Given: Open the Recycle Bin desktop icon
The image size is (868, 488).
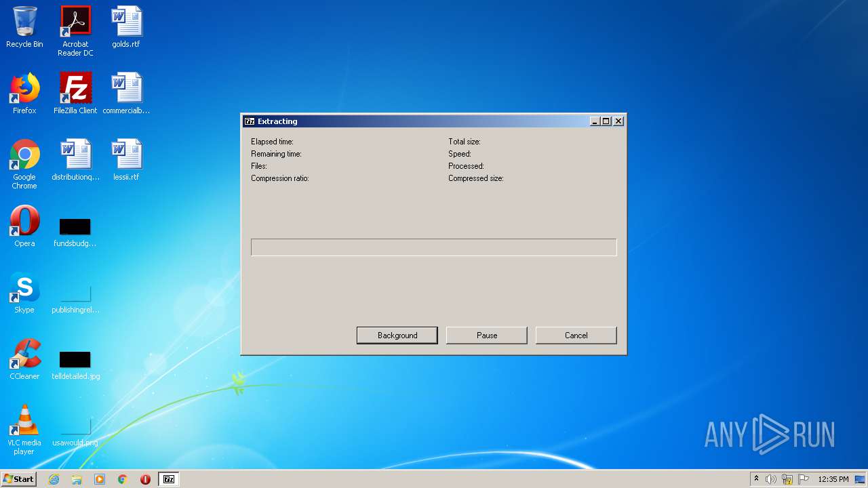Looking at the screenshot, I should (24, 27).
